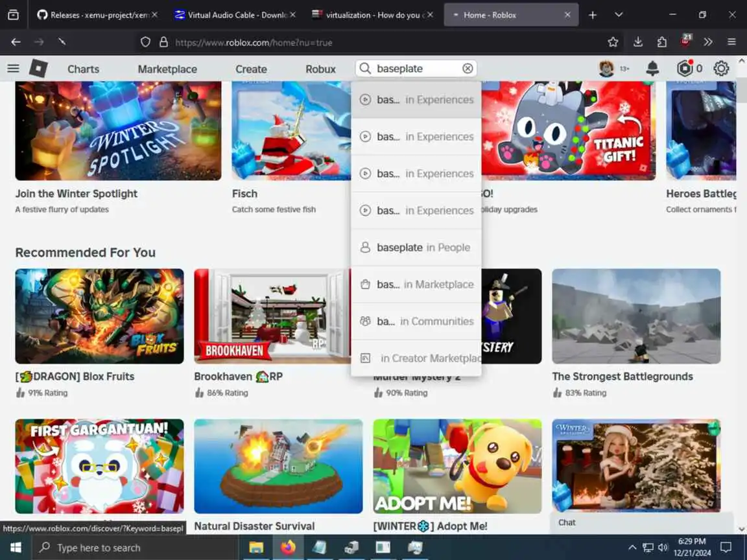
Task: Open the Firefox downloads panel
Action: (x=638, y=42)
